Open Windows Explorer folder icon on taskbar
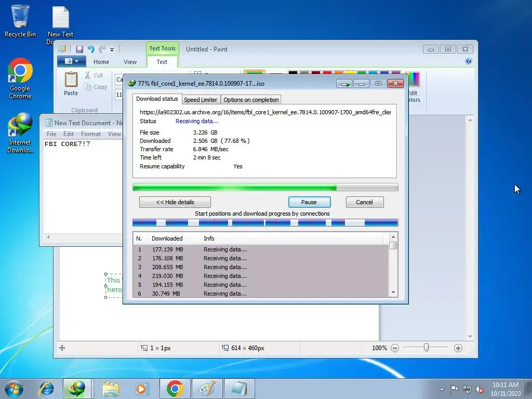This screenshot has width=532, height=399. 111,389
